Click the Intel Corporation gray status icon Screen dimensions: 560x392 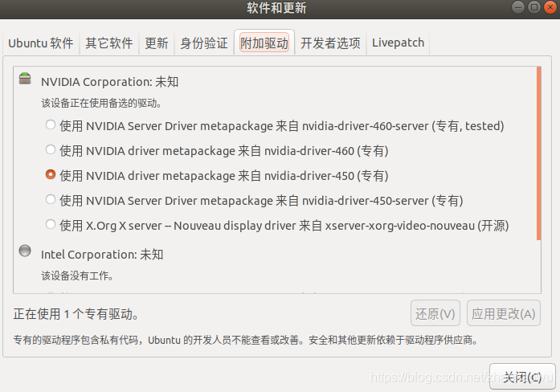coord(25,251)
